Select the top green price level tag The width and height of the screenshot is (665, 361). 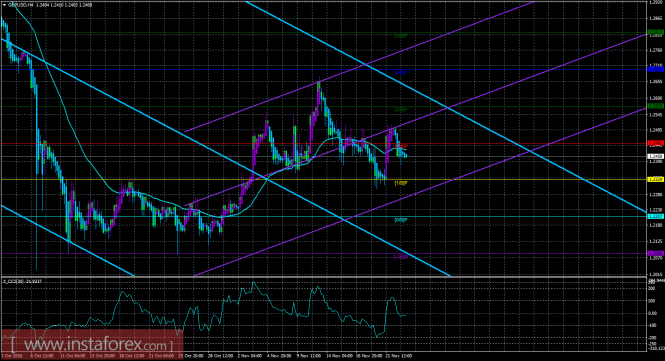click(655, 32)
